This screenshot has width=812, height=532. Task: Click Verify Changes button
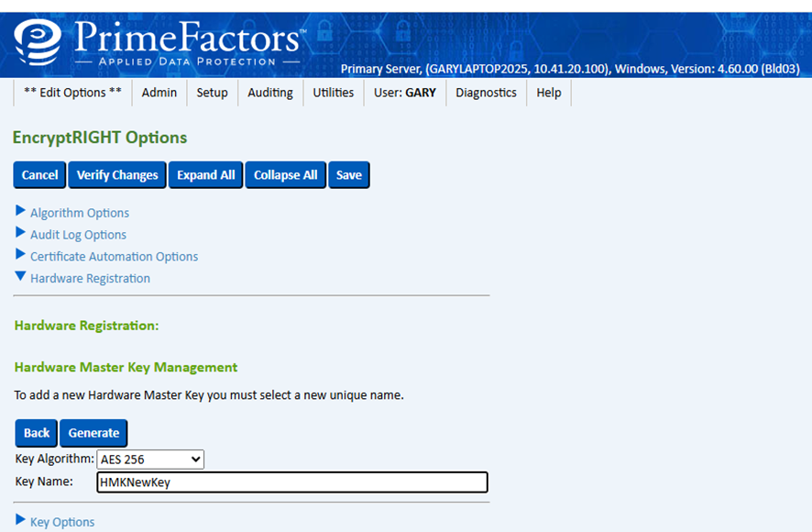(117, 175)
